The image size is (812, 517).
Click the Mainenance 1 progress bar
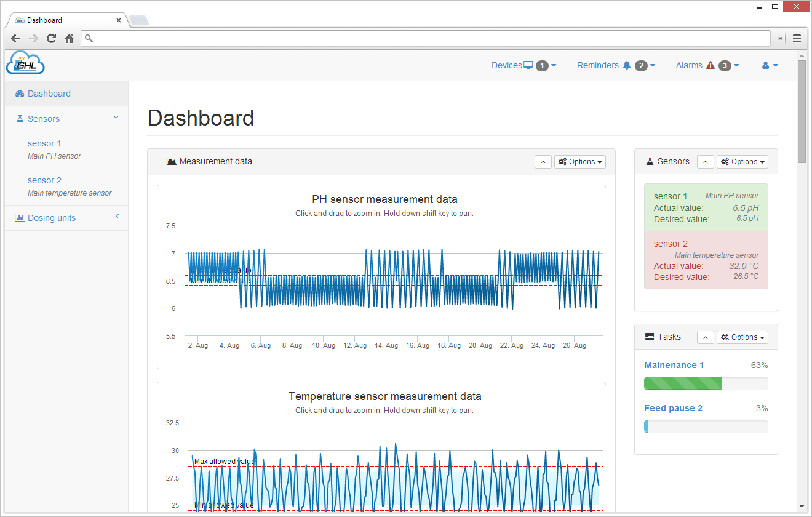[x=706, y=383]
